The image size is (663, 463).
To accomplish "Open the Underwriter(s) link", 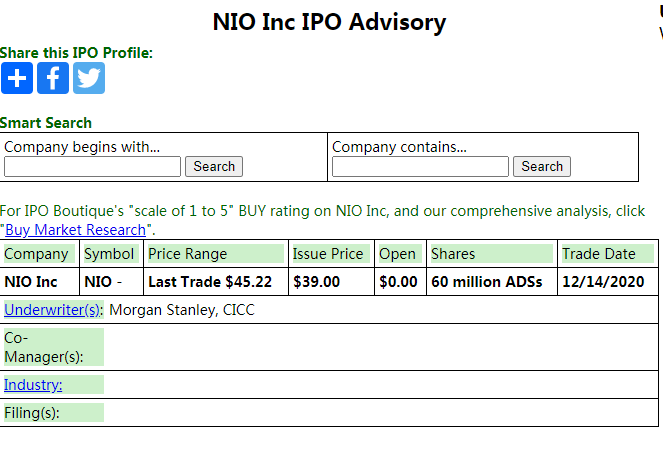I will pos(52,310).
